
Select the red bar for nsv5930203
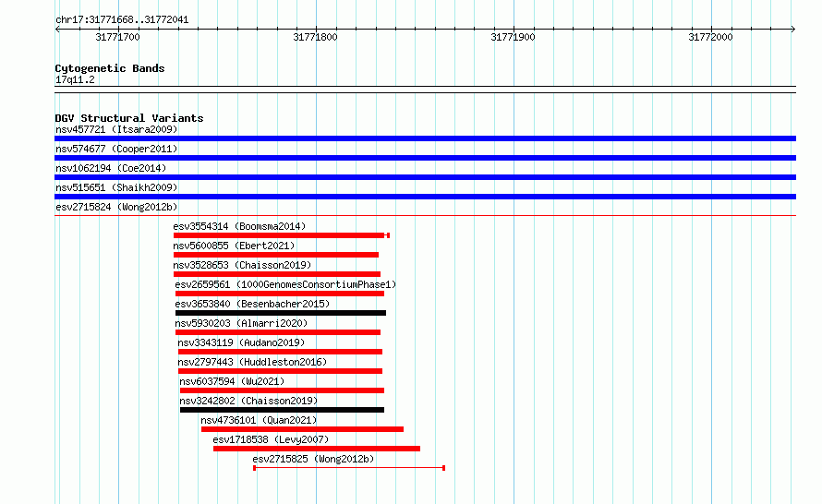pyautogui.click(x=278, y=332)
